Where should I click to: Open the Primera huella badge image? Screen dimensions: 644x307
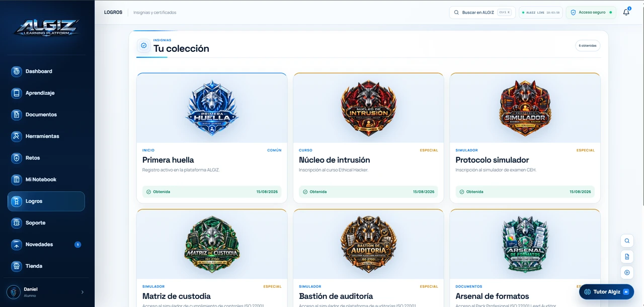click(x=212, y=108)
